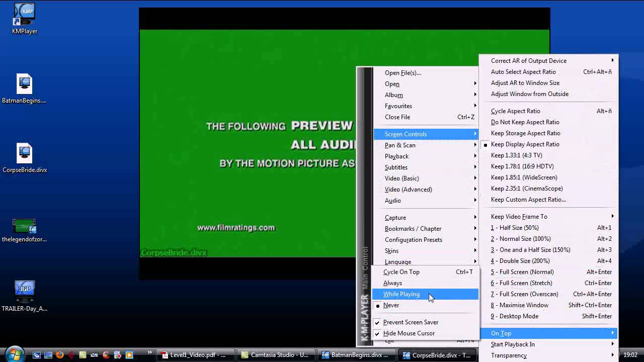
Task: Expand the Playback submenu
Action: (x=426, y=156)
